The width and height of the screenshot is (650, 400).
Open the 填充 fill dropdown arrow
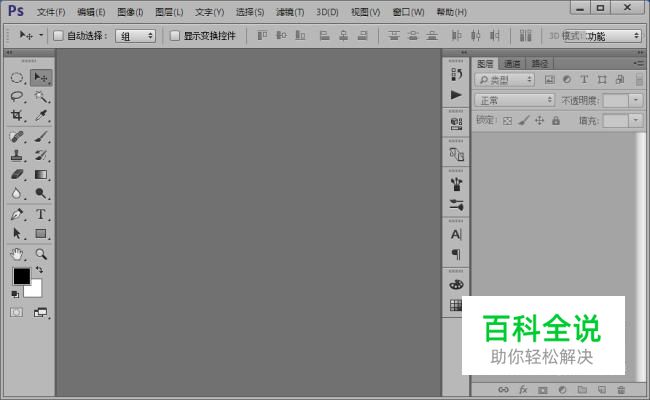(x=636, y=121)
